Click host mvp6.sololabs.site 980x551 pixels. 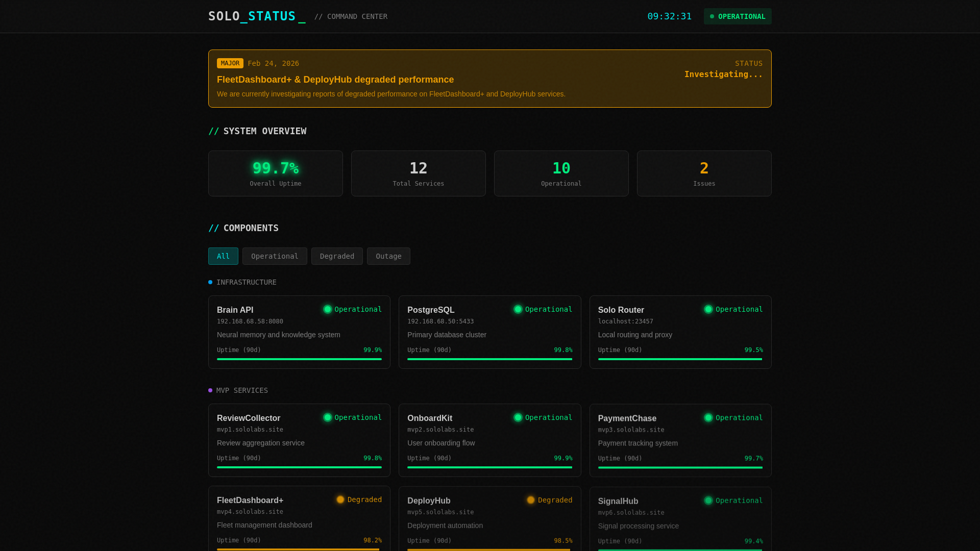pyautogui.click(x=631, y=513)
